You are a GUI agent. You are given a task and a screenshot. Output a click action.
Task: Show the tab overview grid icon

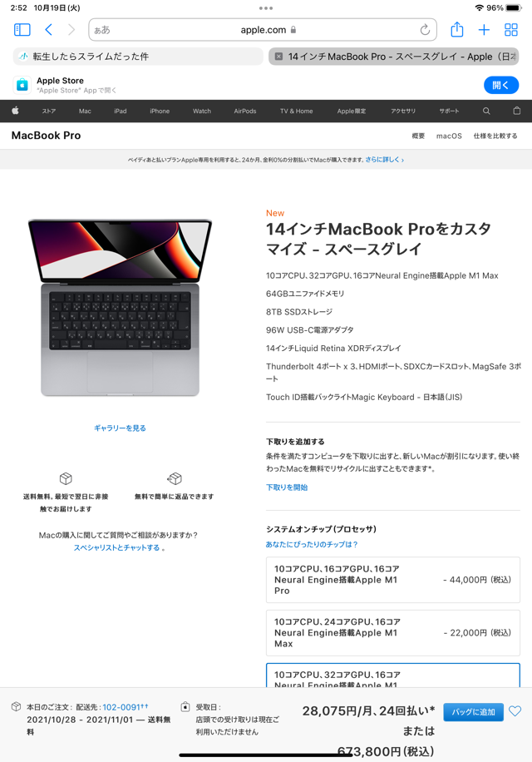coord(511,30)
